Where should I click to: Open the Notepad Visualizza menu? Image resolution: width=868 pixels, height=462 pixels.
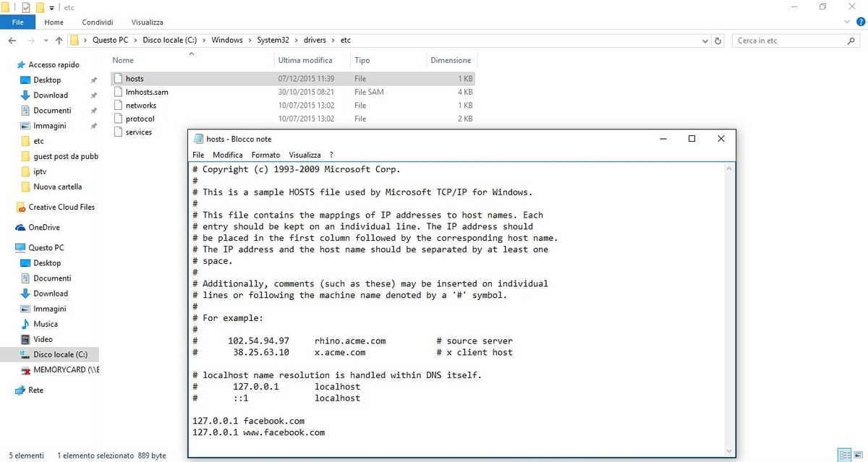[x=305, y=155]
